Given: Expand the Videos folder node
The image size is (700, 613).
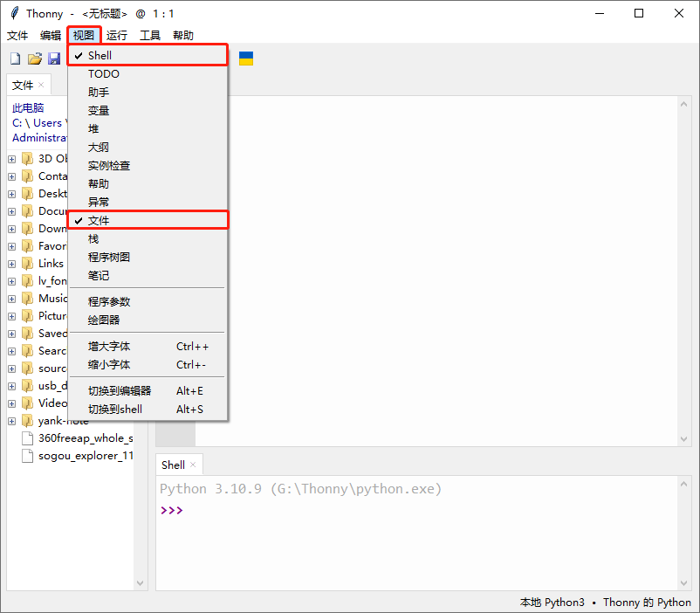Looking at the screenshot, I should point(12,403).
